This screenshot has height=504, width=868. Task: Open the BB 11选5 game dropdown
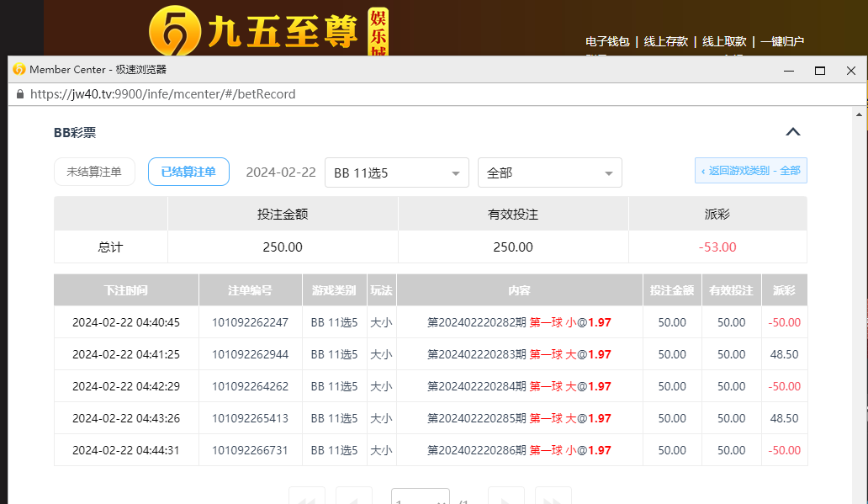(396, 172)
